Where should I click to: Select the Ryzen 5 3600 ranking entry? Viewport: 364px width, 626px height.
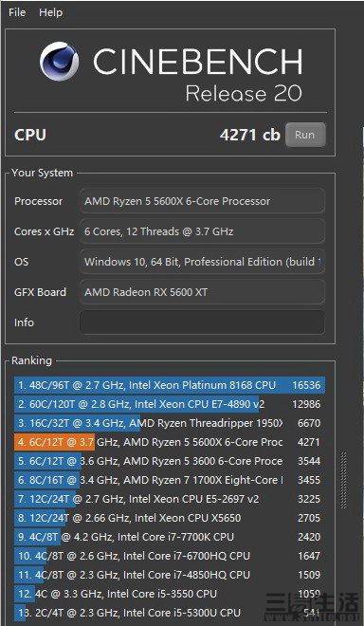pyautogui.click(x=170, y=461)
